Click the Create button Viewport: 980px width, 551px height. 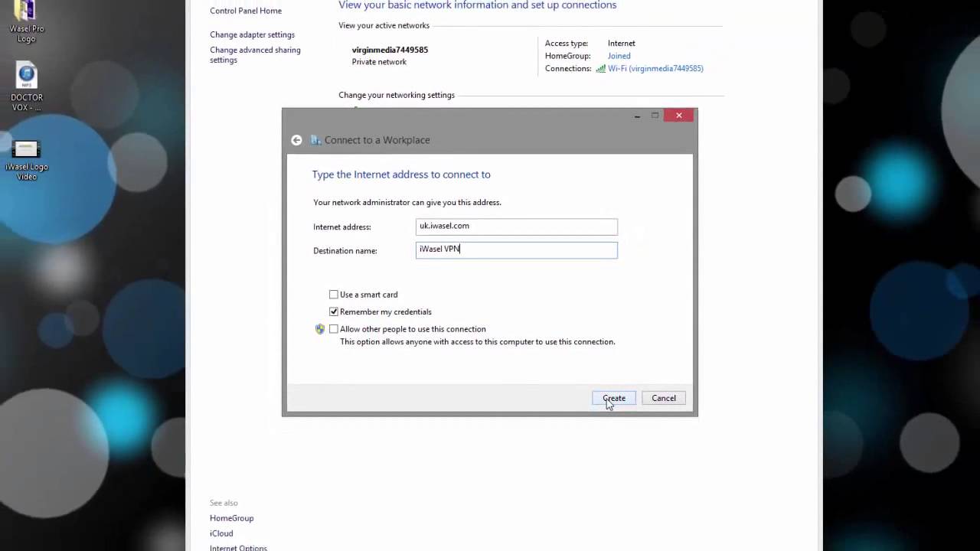click(614, 398)
